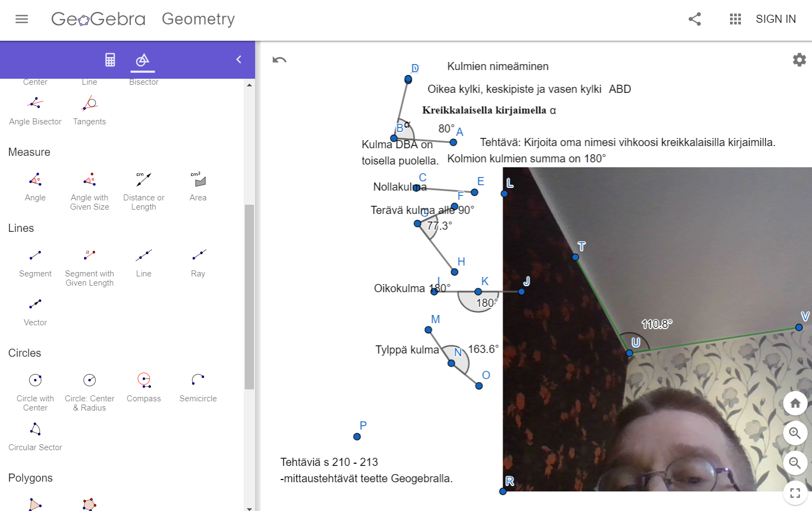Select Circle: Center & Radius tool
Viewport: 812px width, 511px height.
point(90,392)
